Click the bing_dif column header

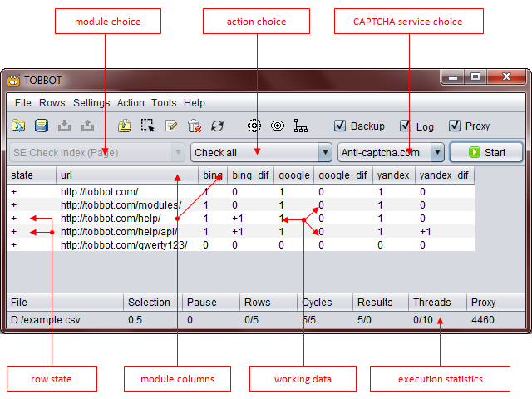(250, 175)
